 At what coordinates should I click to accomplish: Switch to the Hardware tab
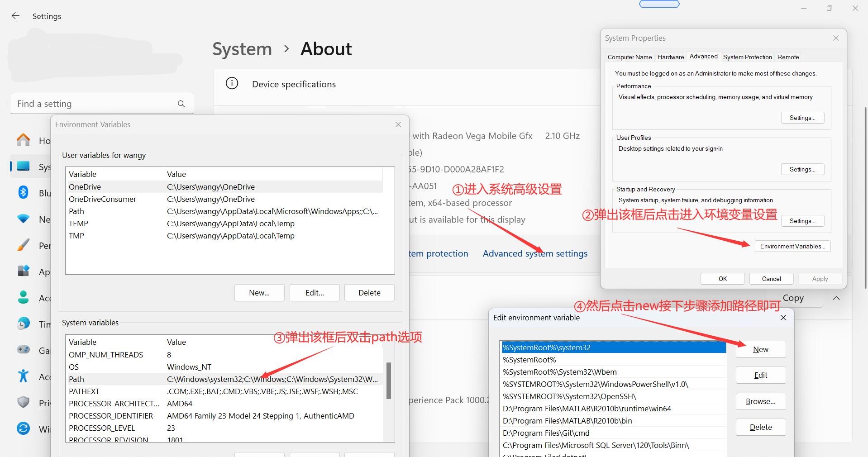point(670,57)
